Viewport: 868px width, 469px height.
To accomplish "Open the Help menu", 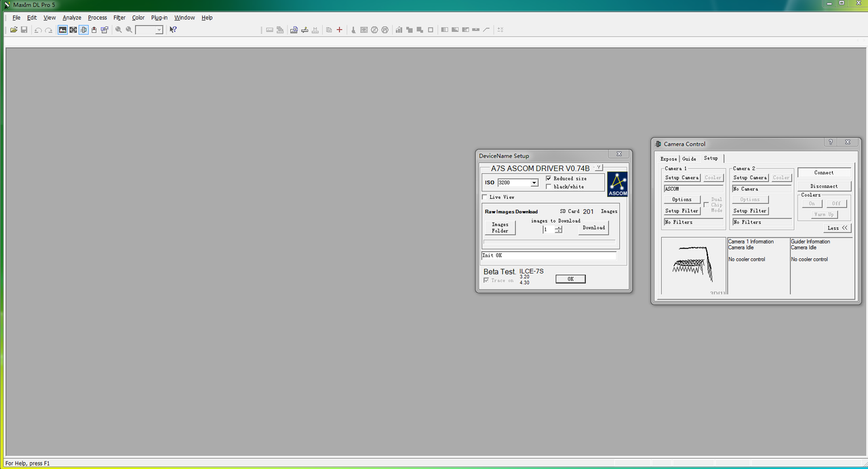I will tap(207, 18).
